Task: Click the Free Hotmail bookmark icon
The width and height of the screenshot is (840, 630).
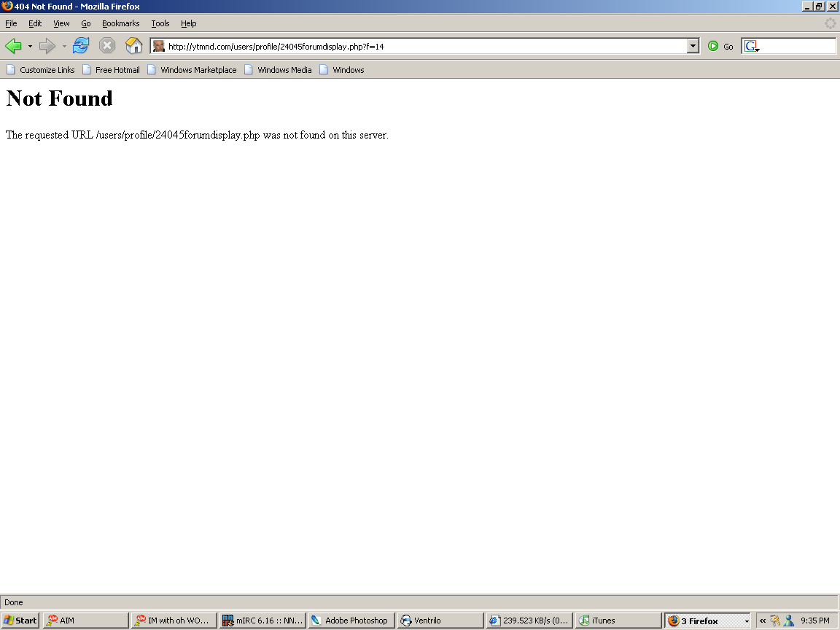Action: tap(87, 70)
